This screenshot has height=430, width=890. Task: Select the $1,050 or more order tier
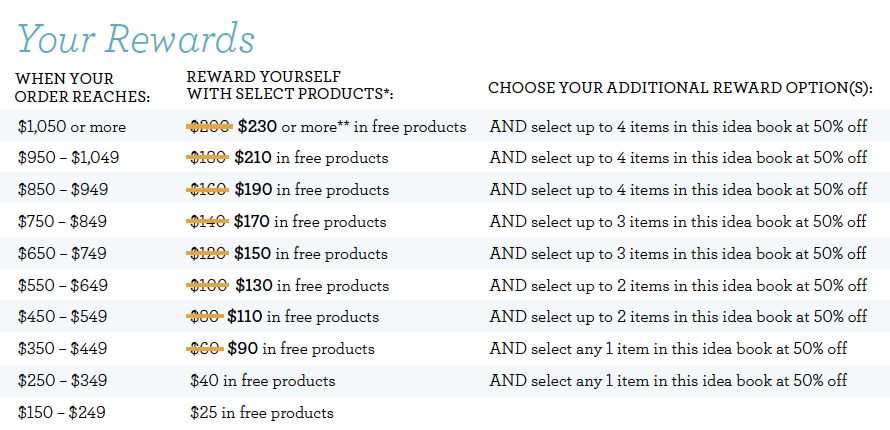pyautogui.click(x=72, y=127)
